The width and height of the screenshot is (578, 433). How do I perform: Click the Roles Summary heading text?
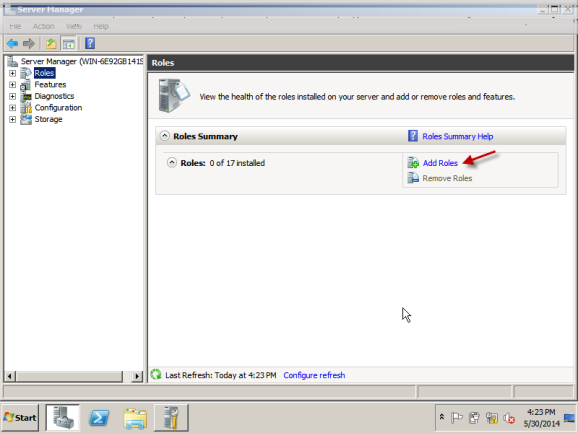click(205, 136)
